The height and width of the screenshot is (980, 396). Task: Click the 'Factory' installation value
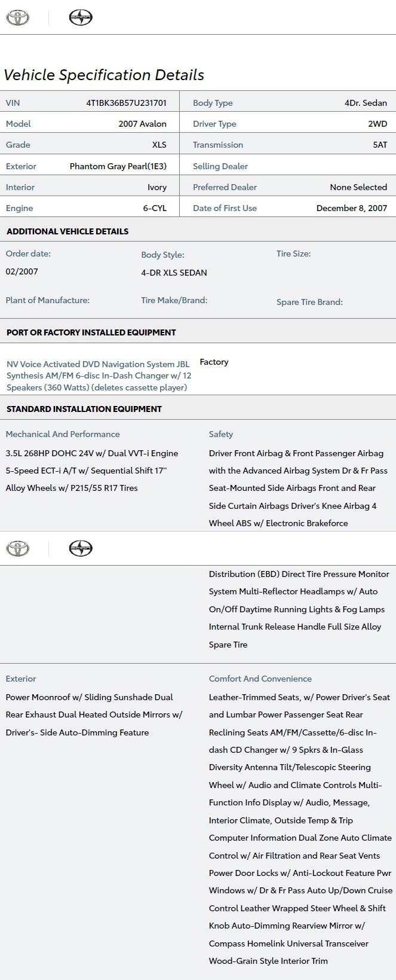[x=214, y=362]
